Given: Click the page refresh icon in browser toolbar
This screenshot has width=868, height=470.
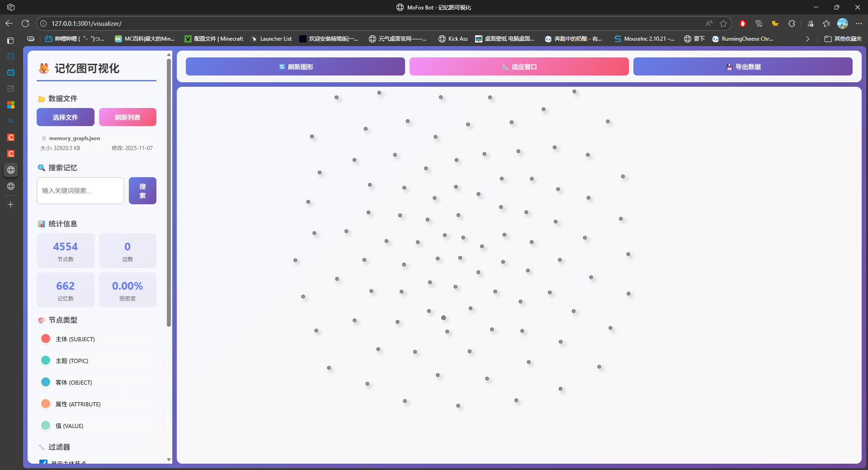Looking at the screenshot, I should coord(25,23).
